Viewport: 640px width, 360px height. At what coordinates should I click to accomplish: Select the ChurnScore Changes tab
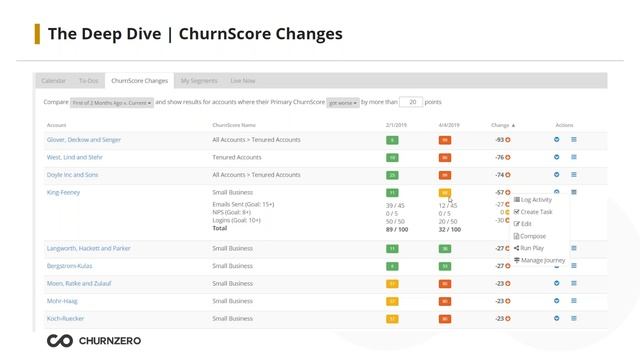pos(140,81)
